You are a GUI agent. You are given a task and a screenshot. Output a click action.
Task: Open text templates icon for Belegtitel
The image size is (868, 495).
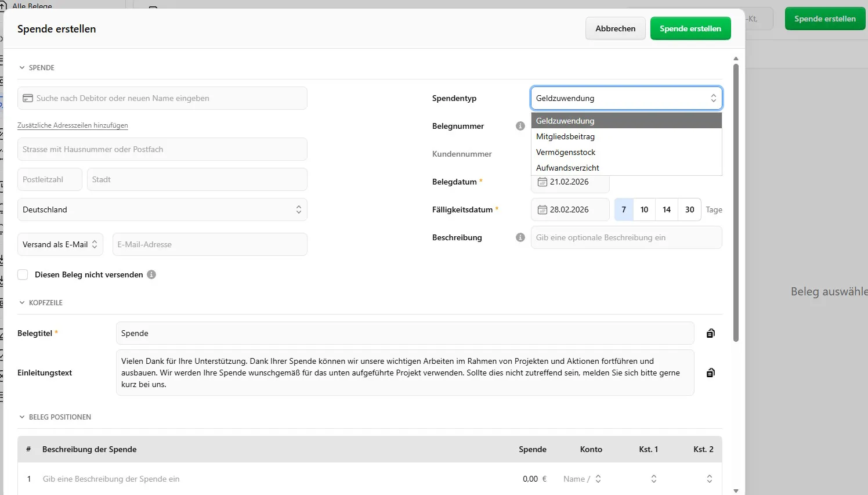tap(710, 333)
